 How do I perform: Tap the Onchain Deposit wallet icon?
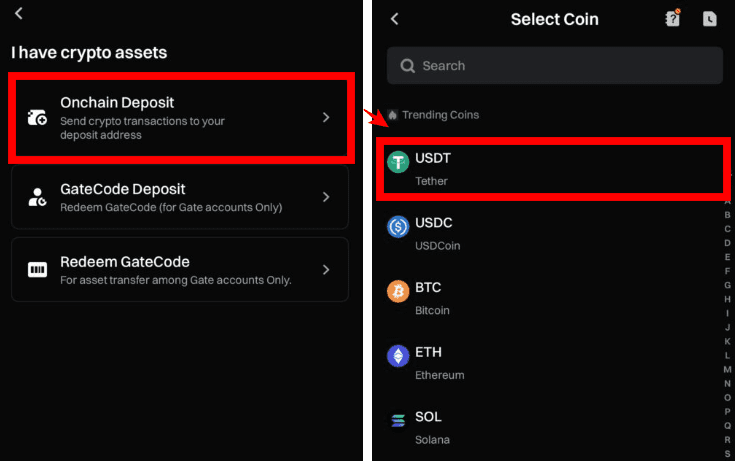37,118
